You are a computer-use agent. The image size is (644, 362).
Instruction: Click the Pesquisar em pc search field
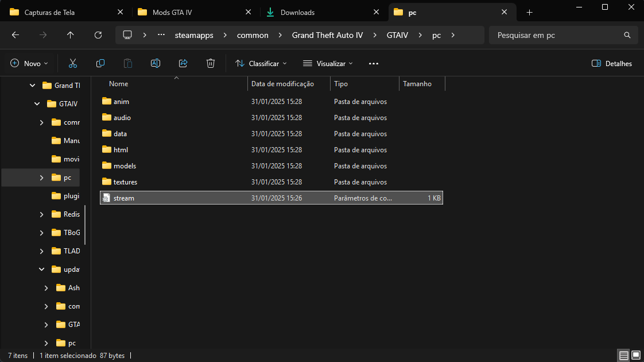(557, 35)
